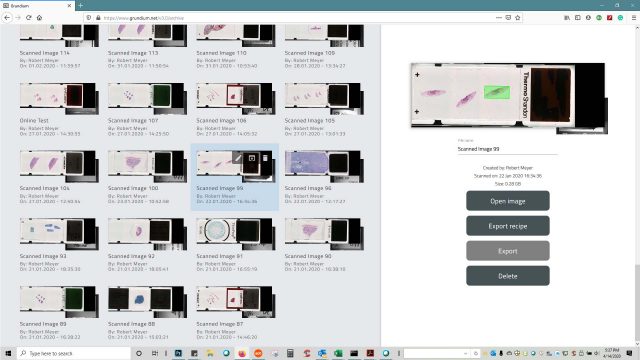
Task: Click the large slide preview image
Action: click(x=509, y=98)
